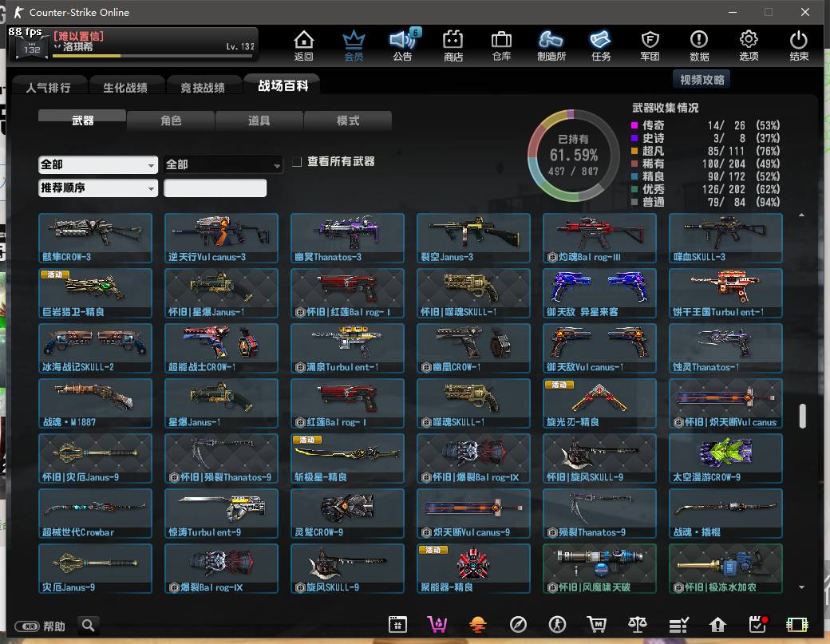Select the 道具 sub-tab
This screenshot has width=830, height=644.
(259, 121)
